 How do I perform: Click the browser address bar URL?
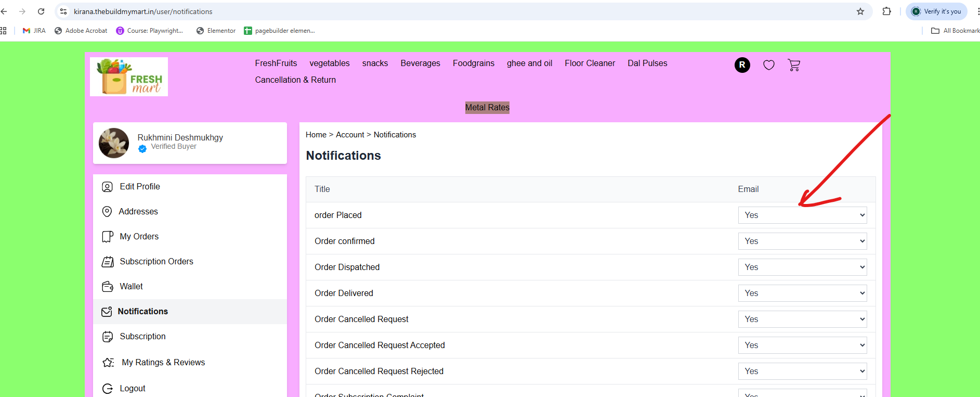(143, 11)
